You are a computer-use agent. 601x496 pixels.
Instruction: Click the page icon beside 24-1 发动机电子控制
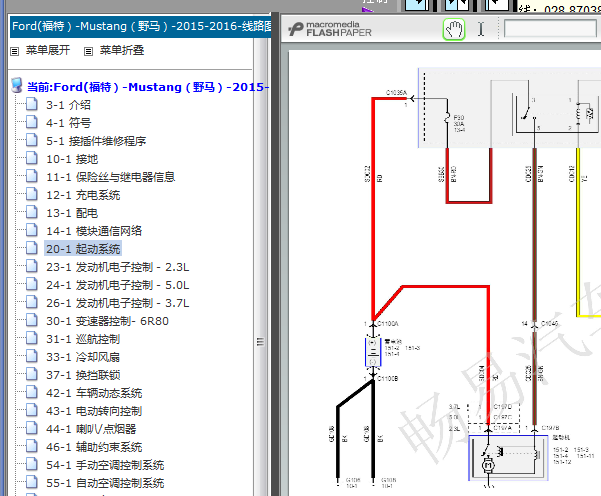pos(32,284)
